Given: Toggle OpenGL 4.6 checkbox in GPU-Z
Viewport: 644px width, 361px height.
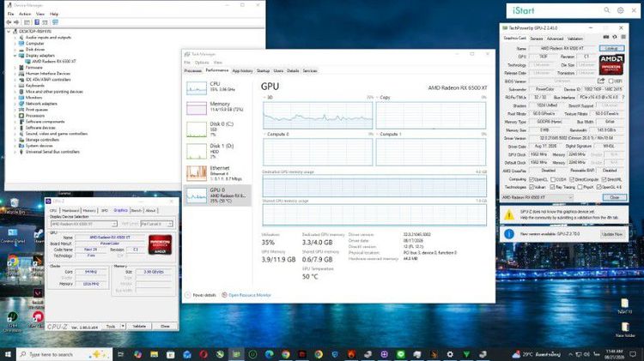Looking at the screenshot, I should (598, 187).
